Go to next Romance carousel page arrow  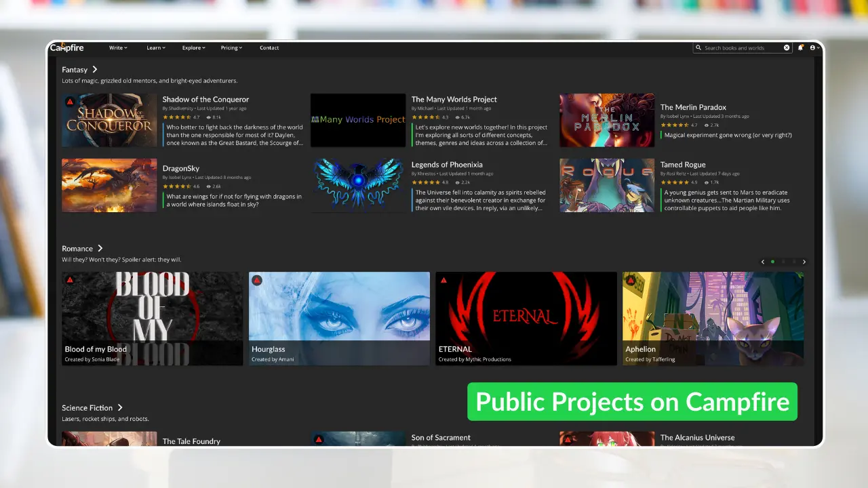coord(804,262)
